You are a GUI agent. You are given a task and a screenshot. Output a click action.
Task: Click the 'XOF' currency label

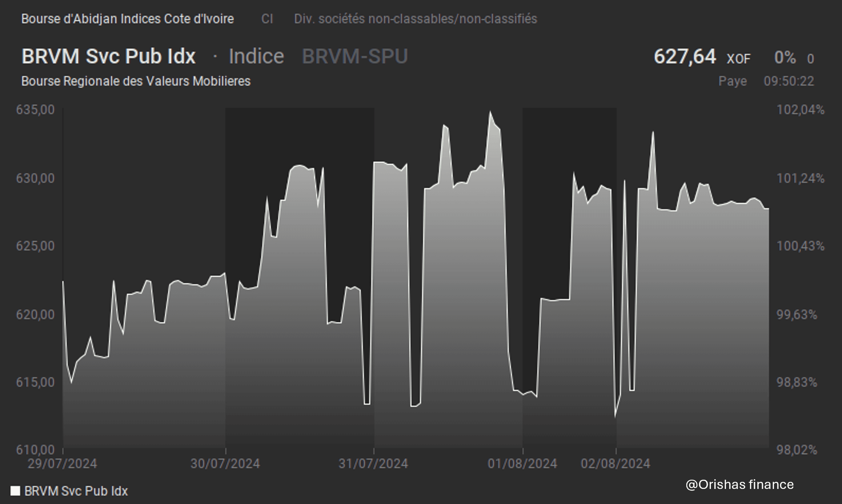[x=738, y=59]
